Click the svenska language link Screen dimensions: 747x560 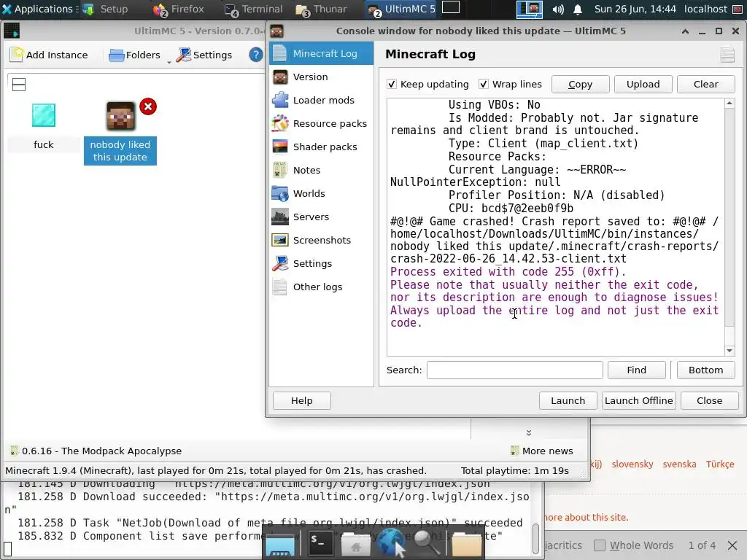tap(679, 464)
